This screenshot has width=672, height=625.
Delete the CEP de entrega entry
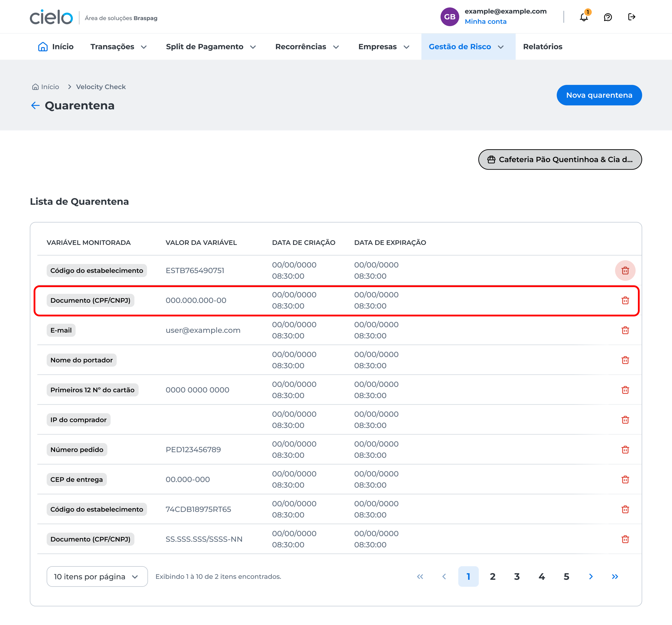(626, 479)
